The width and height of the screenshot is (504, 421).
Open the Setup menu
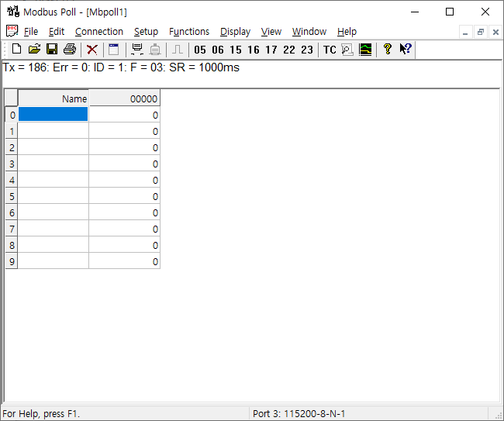click(x=146, y=32)
